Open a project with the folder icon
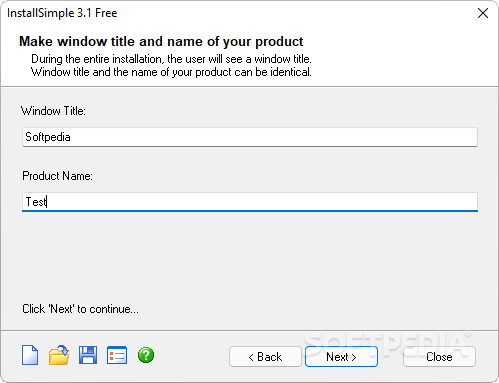499x383 pixels. pos(59,355)
